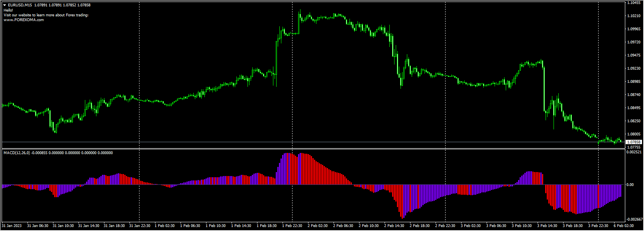Click the 0.002521 MACD scale value
This screenshot has width=644, height=231.
pyautogui.click(x=634, y=152)
